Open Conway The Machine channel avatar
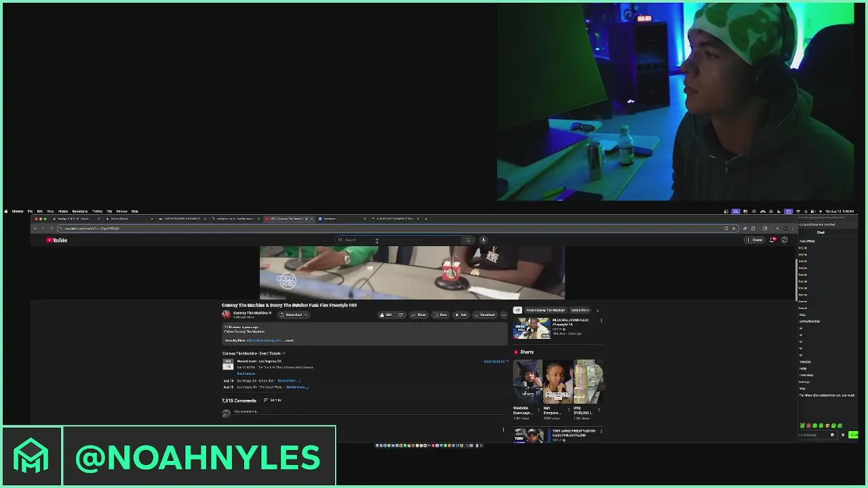Image resolution: width=868 pixels, height=488 pixels. pos(226,314)
